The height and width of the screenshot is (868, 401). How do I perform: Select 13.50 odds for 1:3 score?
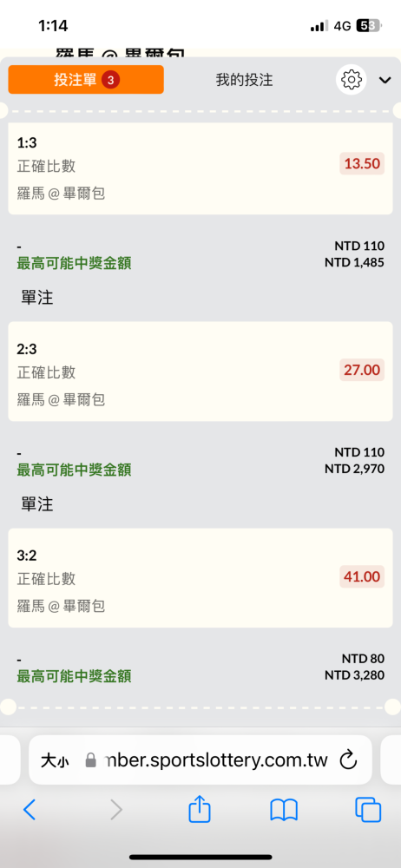[x=362, y=164]
